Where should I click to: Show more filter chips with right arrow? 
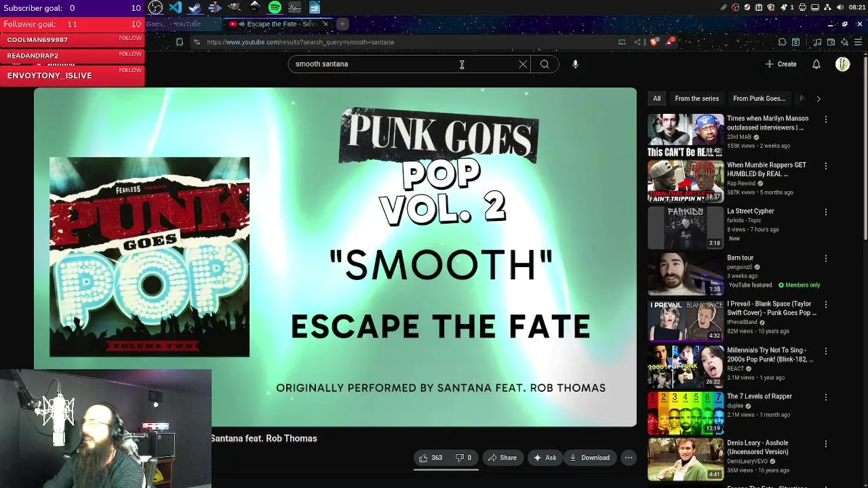[x=818, y=99]
